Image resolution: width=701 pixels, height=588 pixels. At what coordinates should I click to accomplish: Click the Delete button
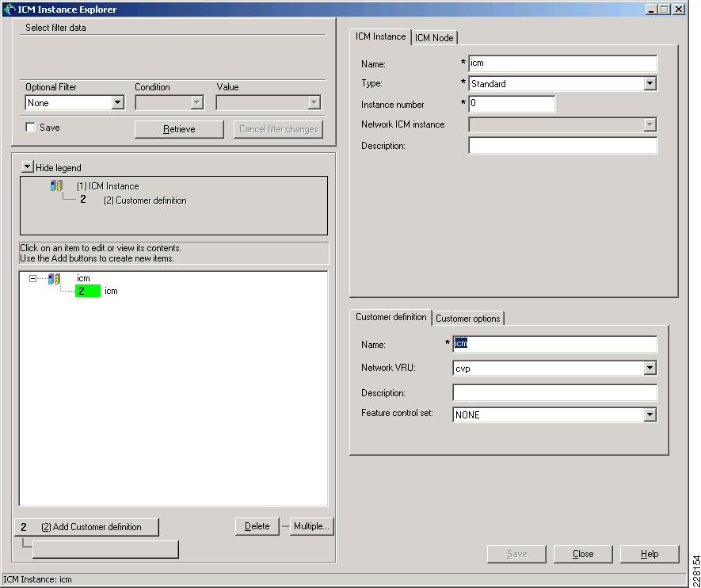pos(257,526)
